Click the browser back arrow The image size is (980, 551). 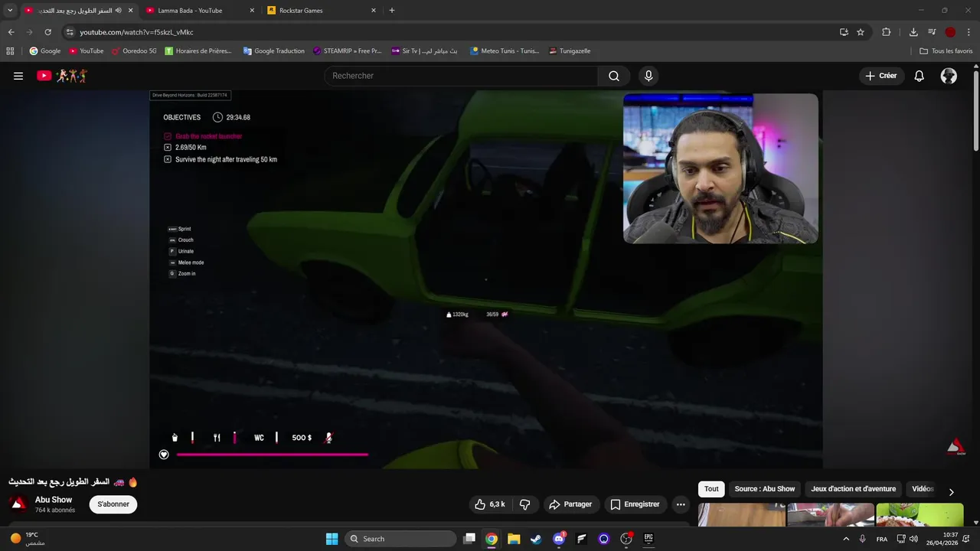(x=11, y=32)
